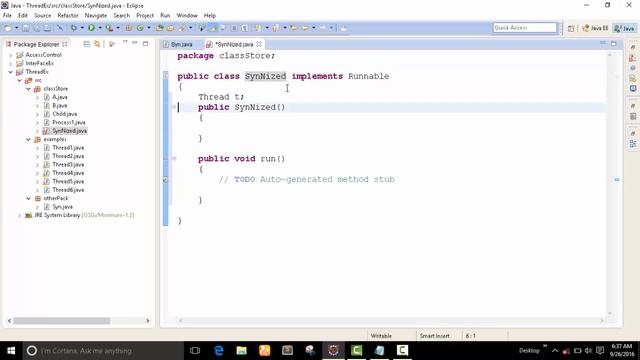Image resolution: width=640 pixels, height=360 pixels.
Task: Click the Outline icon in right trim
Action: 633,144
